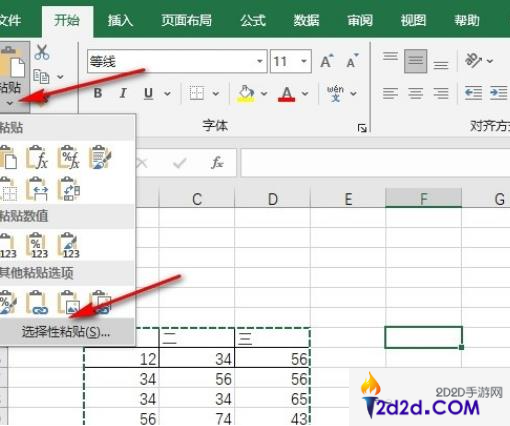Choose Keep Source Formatting paste icon
The height and width of the screenshot is (426, 510).
tap(100, 157)
